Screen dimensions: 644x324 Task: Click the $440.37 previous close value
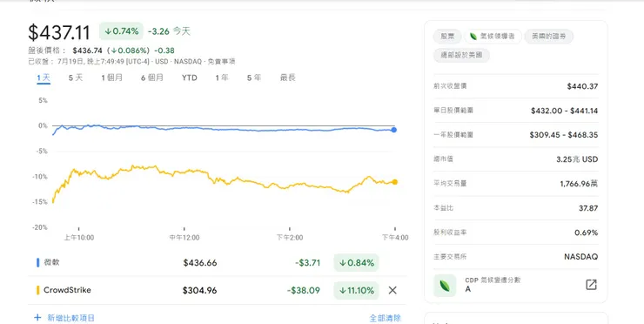point(582,86)
